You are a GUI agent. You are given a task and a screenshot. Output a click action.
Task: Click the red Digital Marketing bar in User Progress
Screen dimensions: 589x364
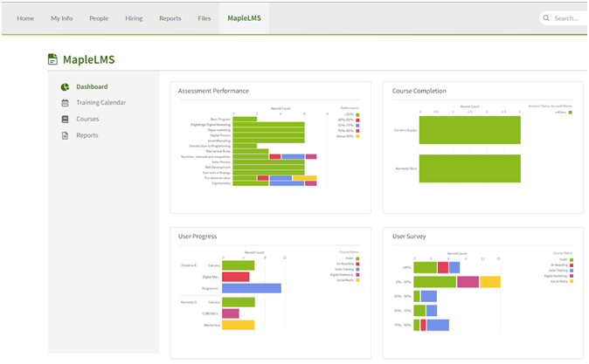(x=236, y=277)
